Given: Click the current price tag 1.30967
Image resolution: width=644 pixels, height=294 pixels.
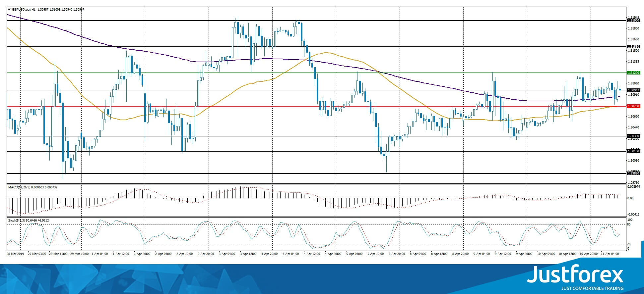Looking at the screenshot, I should coord(633,90).
